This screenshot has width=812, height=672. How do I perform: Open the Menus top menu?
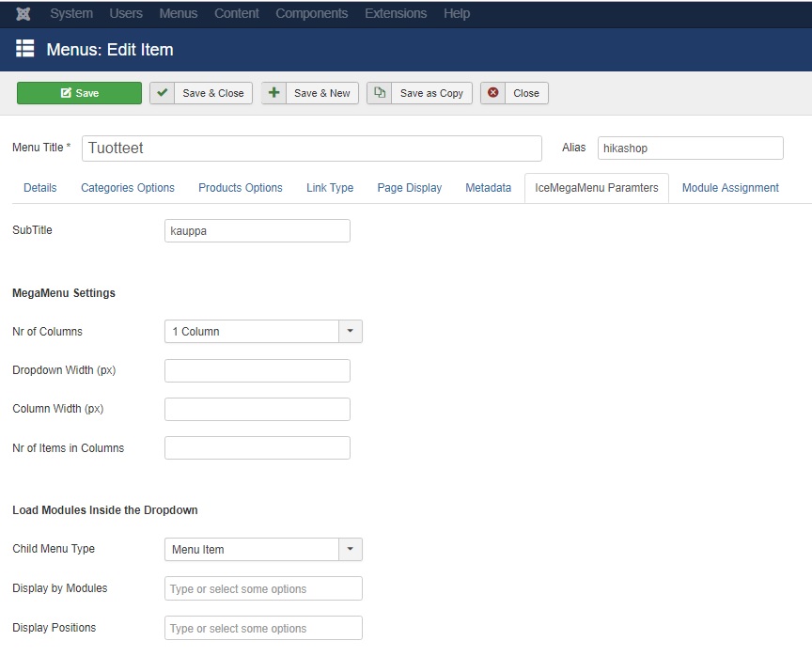click(x=179, y=13)
